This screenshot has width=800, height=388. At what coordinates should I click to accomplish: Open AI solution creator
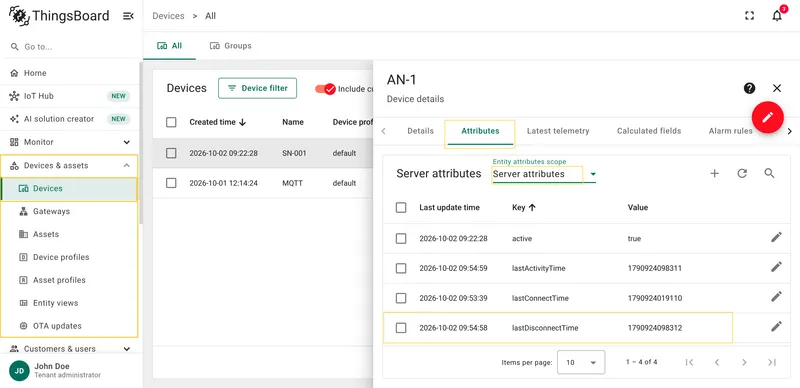pos(69,119)
